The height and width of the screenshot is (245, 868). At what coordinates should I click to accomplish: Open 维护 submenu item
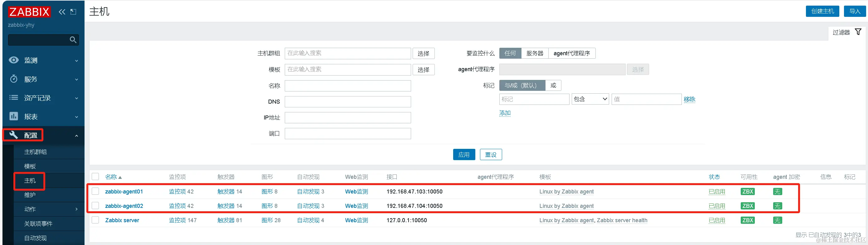(30, 195)
